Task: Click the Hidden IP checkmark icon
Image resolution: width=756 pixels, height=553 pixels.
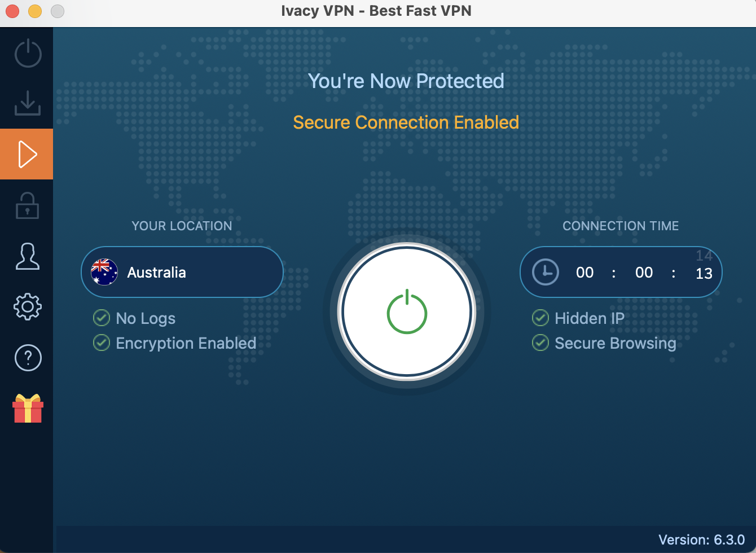Action: pyautogui.click(x=540, y=318)
